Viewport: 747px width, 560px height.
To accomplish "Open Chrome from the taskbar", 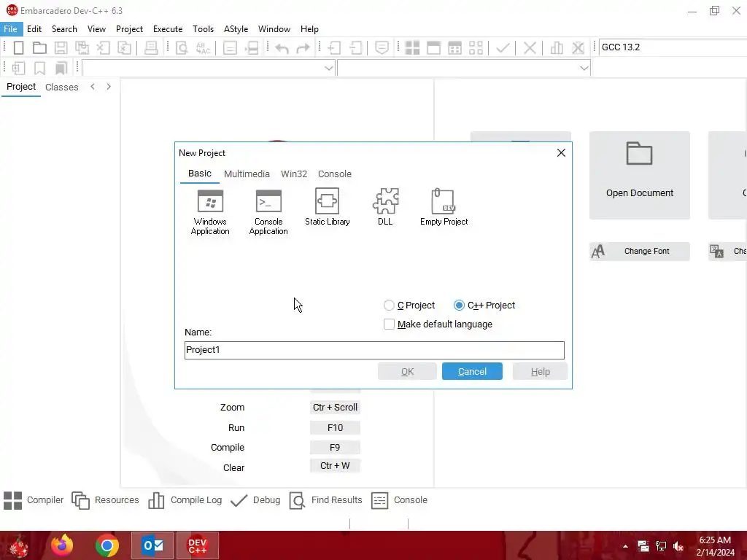I will [107, 545].
